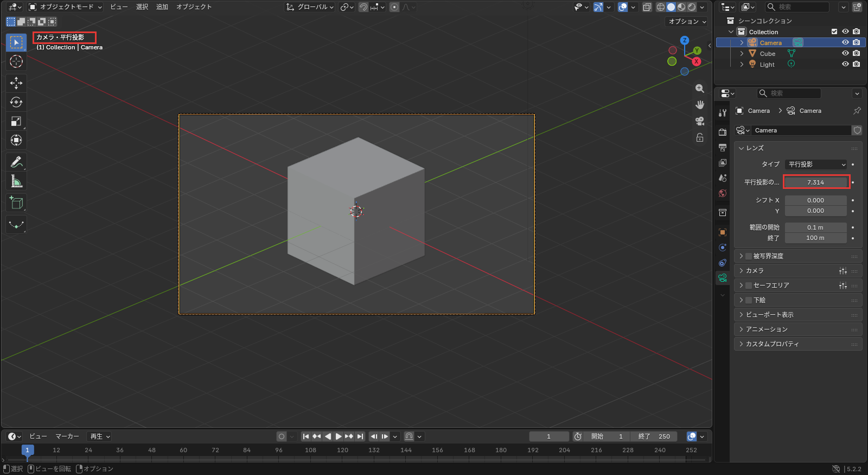Click the hand pan view icon
Image resolution: width=868 pixels, height=475 pixels.
pos(700,104)
